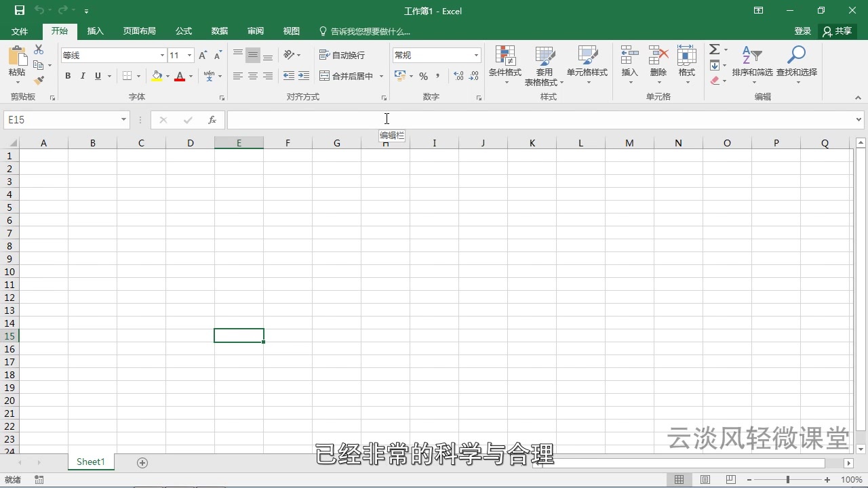The image size is (868, 488).
Task: Click the 共享 share button
Action: [x=837, y=31]
